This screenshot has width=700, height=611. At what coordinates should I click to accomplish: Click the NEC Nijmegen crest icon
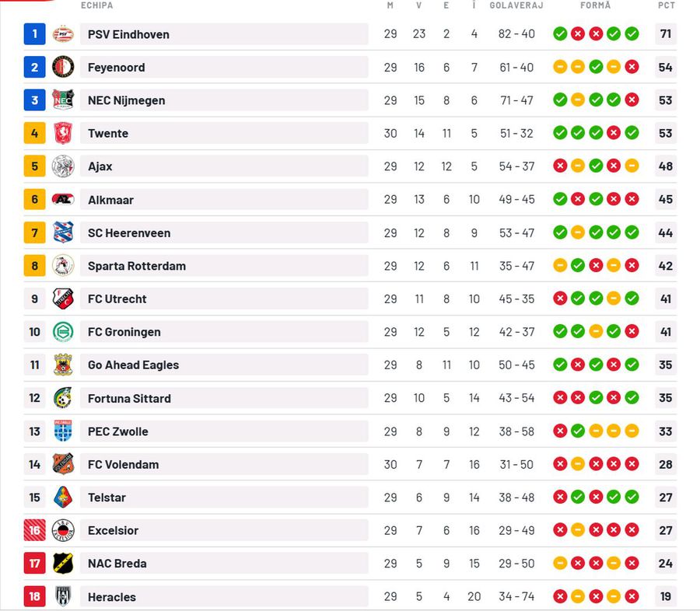pos(63,100)
